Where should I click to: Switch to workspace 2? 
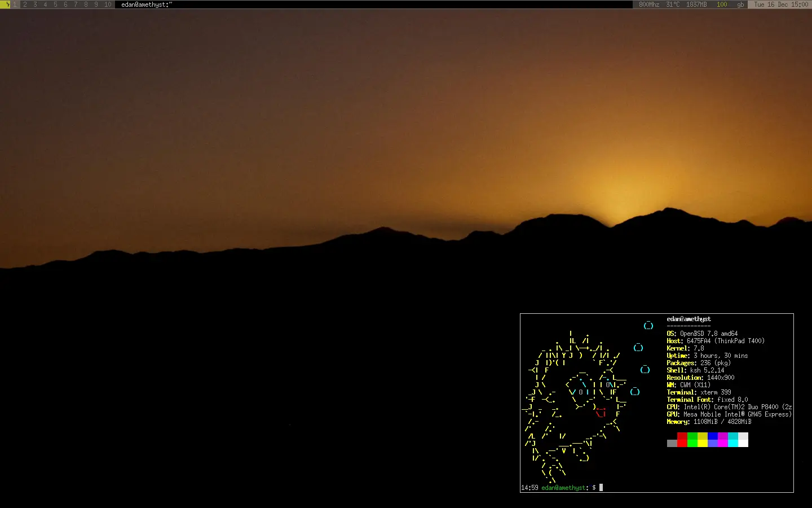25,5
